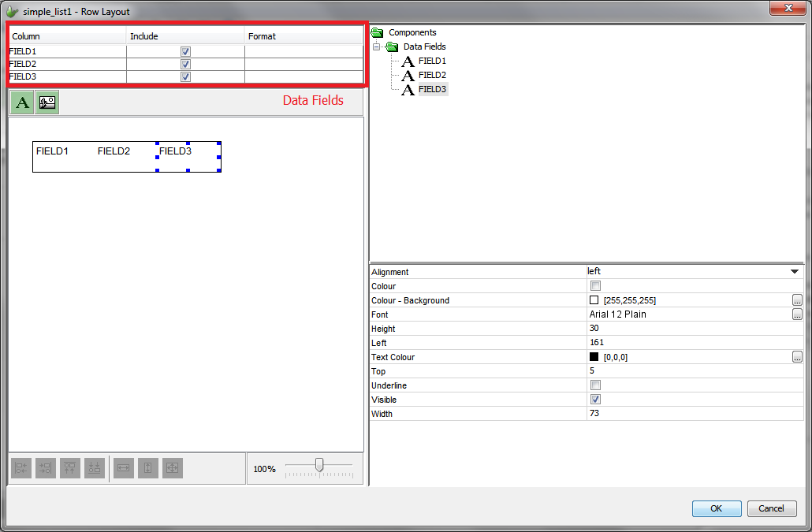
Task: Open the Font picker ellipsis button
Action: (x=797, y=314)
